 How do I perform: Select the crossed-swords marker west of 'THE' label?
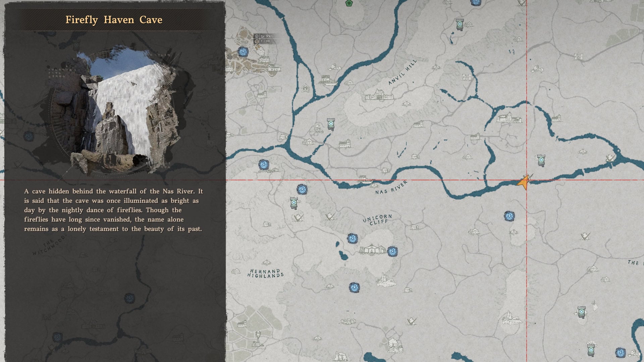click(586, 236)
